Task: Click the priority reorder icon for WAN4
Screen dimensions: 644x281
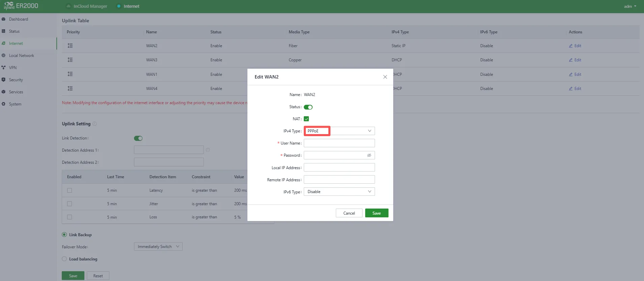Action: click(70, 88)
